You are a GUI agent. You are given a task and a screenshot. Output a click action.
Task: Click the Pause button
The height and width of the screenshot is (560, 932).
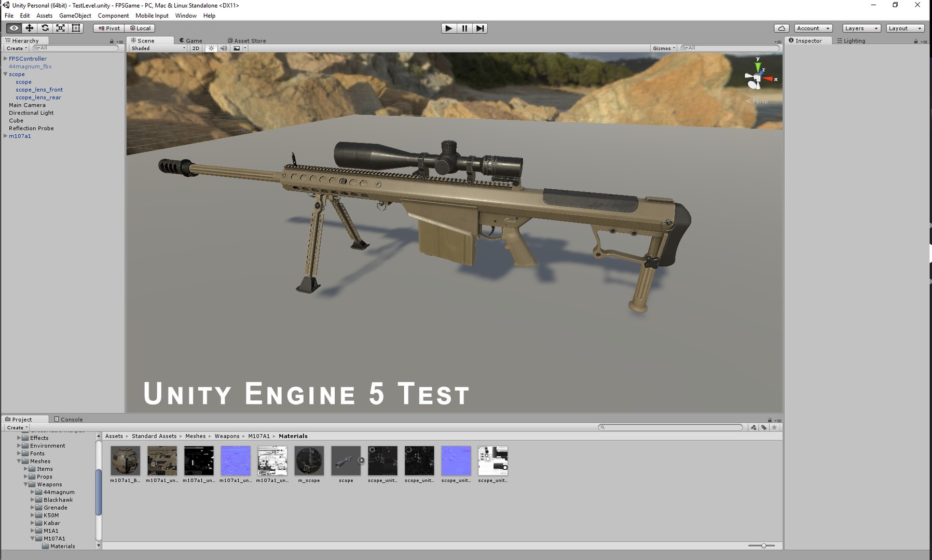[x=464, y=28]
